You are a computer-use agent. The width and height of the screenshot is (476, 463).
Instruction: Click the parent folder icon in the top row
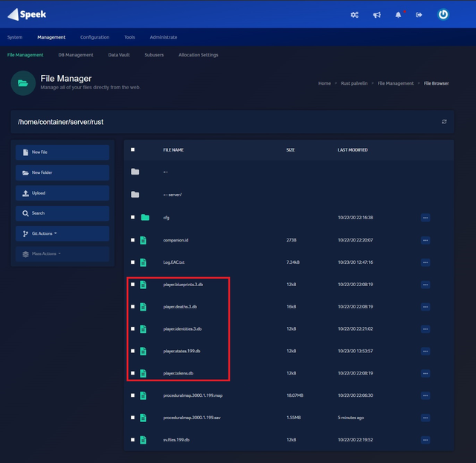point(135,172)
